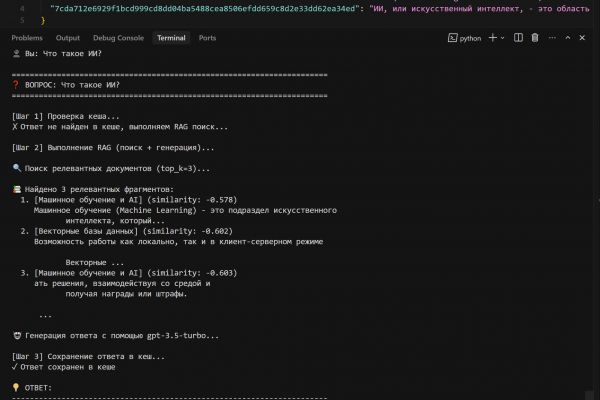Click the terminal shell icon next to python
The width and height of the screenshot is (600, 400).
tap(453, 38)
